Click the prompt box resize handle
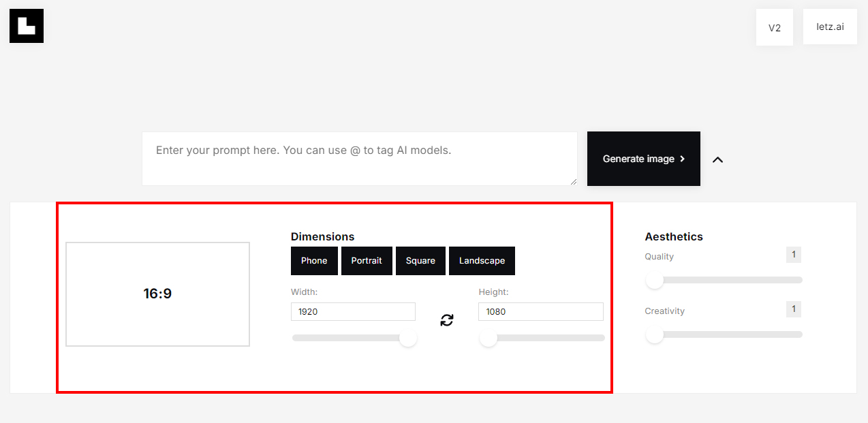This screenshot has width=868, height=423. 573,181
